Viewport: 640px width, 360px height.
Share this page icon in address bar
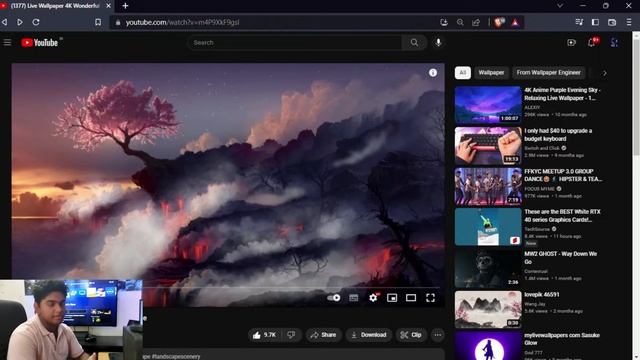pos(476,22)
